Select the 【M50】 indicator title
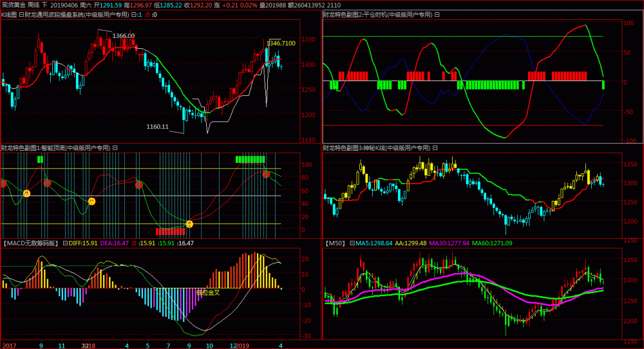The image size is (644, 349). click(x=335, y=243)
